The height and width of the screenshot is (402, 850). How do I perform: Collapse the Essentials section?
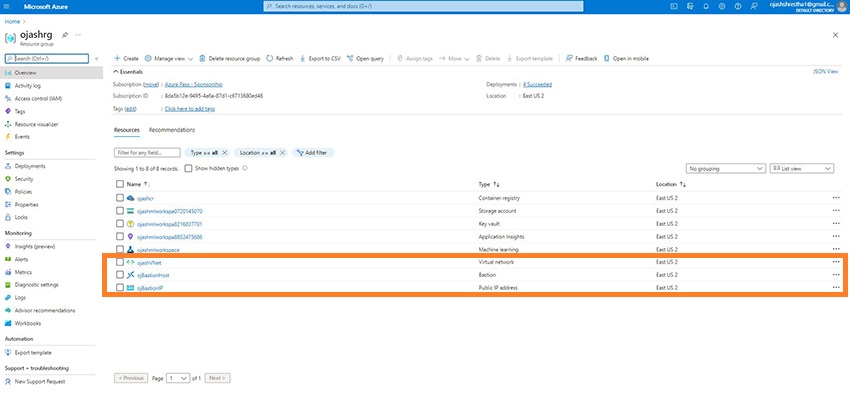click(128, 72)
